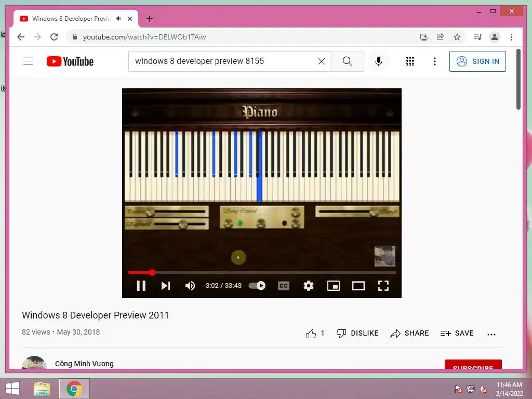Click the magnifying glass search button
The height and width of the screenshot is (399, 532).
coord(347,61)
